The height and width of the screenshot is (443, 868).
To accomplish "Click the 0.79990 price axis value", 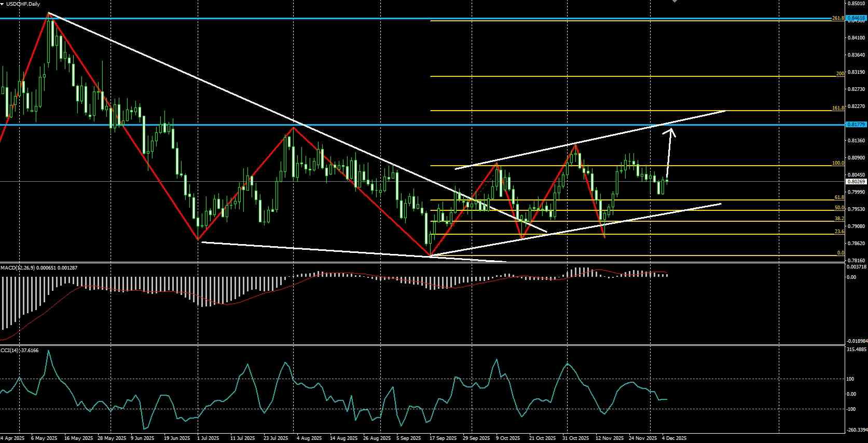I will 856,192.
